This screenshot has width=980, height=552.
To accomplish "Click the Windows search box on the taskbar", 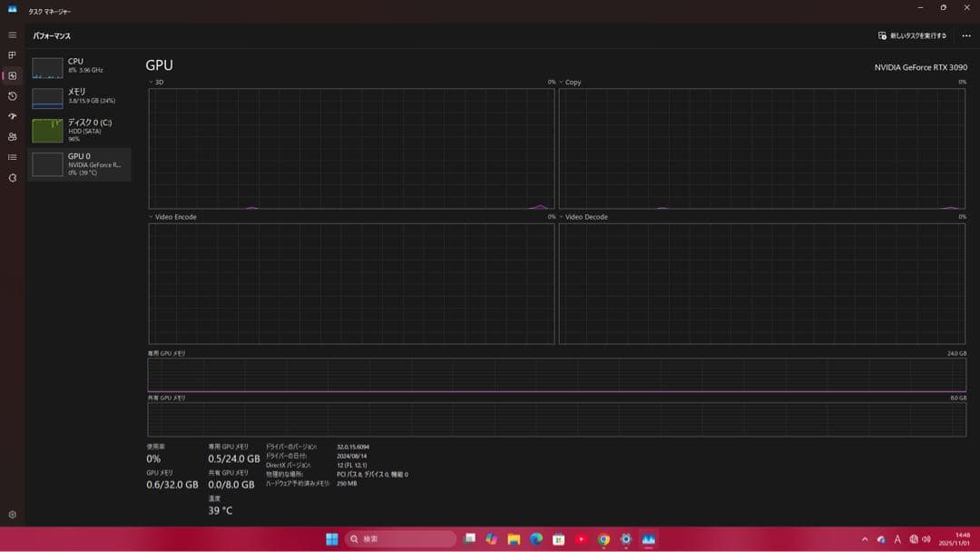I will [x=399, y=538].
